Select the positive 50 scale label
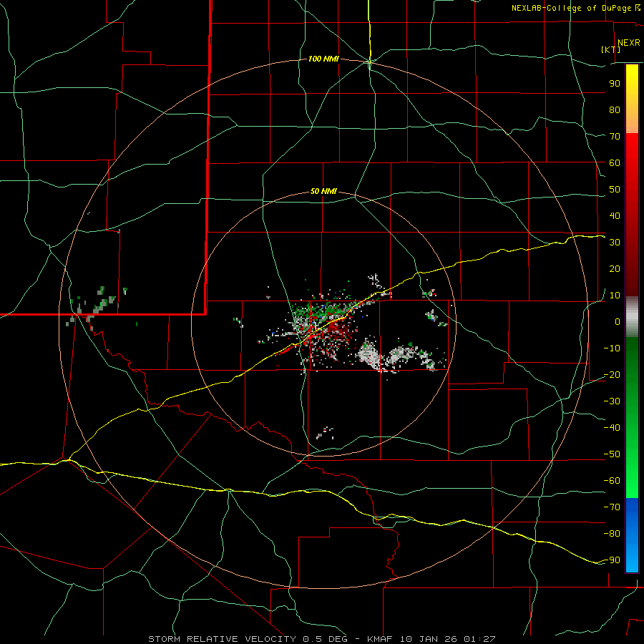The height and width of the screenshot is (644, 644). coord(615,190)
